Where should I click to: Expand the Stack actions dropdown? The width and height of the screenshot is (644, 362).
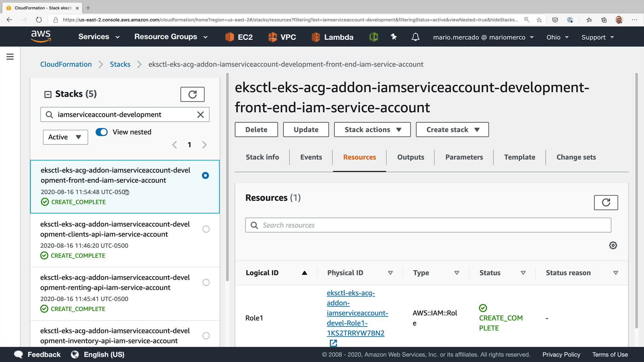(x=372, y=130)
